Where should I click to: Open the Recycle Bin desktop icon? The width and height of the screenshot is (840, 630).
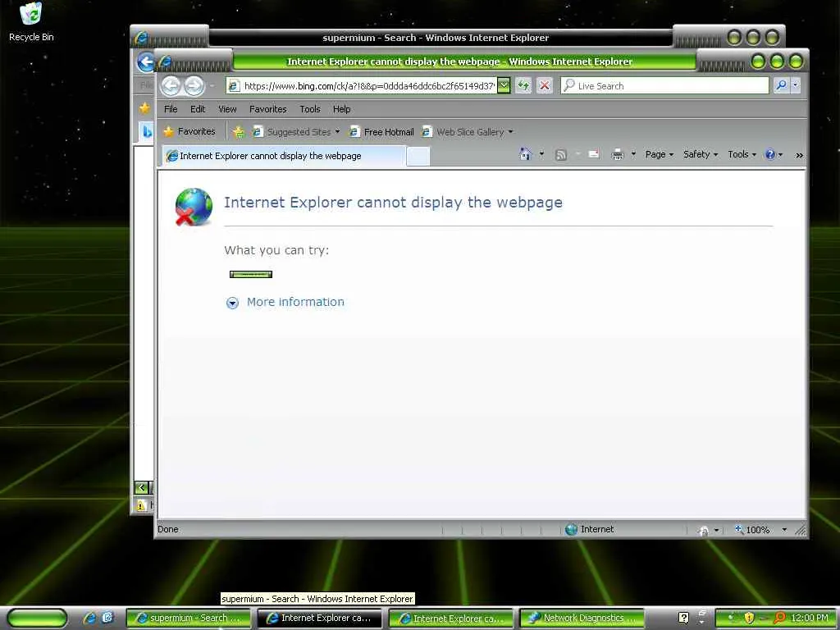point(31,21)
